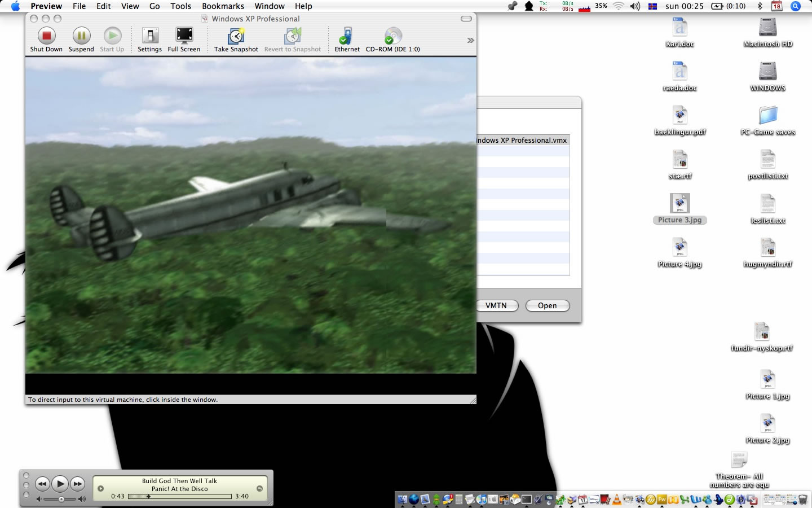The image size is (812, 508).
Task: Click the VMTN button in background window
Action: click(496, 305)
